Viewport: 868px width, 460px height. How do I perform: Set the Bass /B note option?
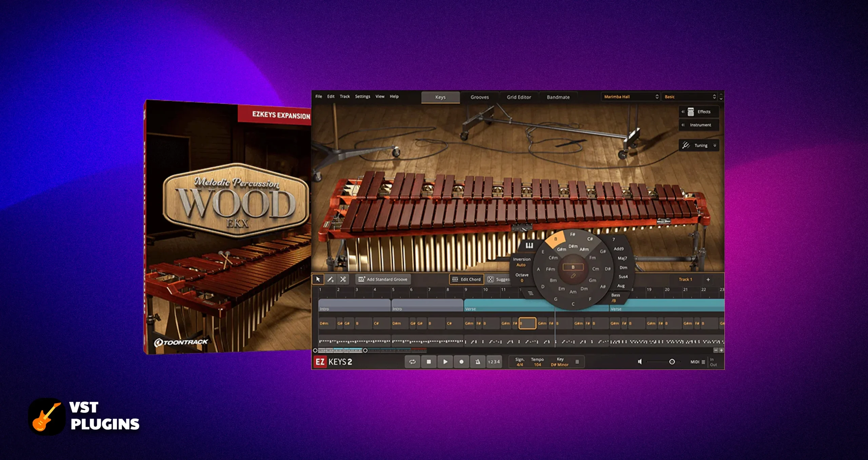coord(614,301)
